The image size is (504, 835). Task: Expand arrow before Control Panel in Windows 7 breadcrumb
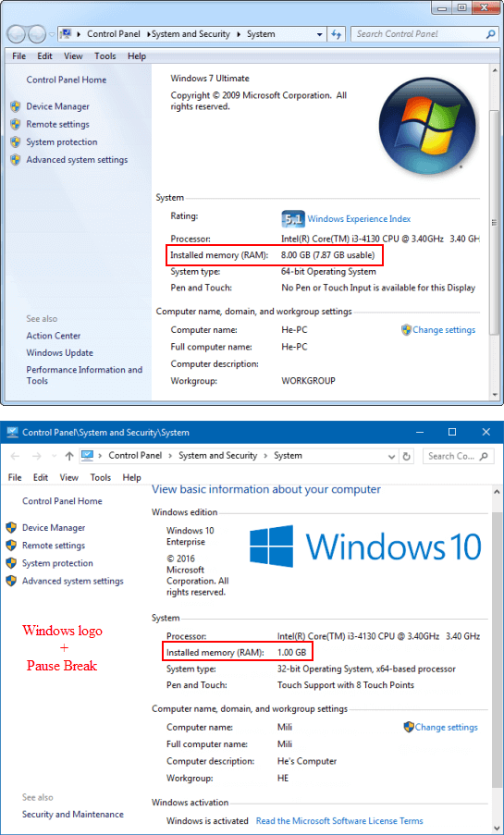[80, 34]
